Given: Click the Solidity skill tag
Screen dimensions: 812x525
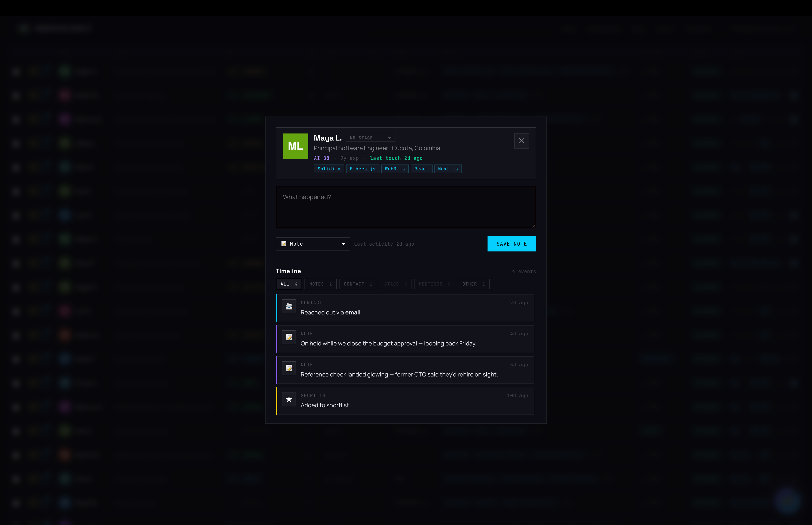Looking at the screenshot, I should coord(329,169).
